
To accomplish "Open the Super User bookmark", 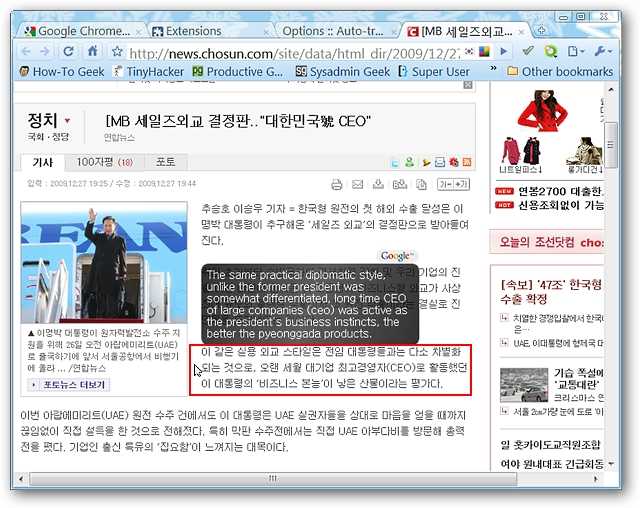I will tap(434, 72).
